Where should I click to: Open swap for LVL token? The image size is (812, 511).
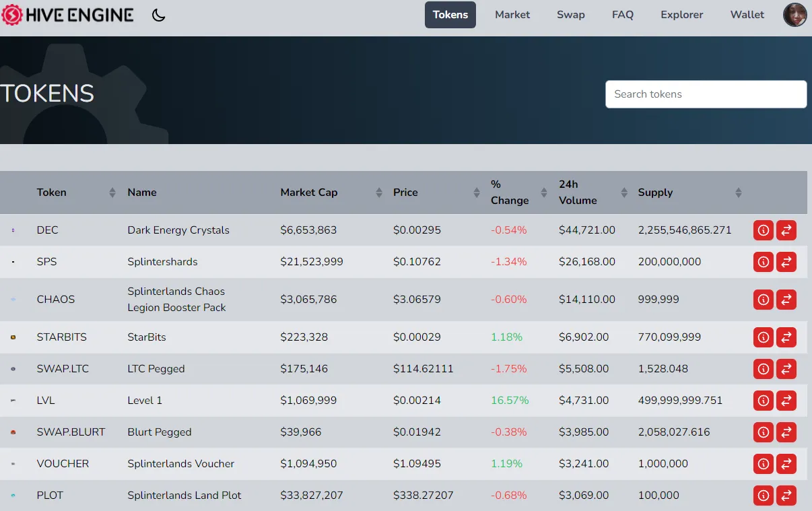786,401
